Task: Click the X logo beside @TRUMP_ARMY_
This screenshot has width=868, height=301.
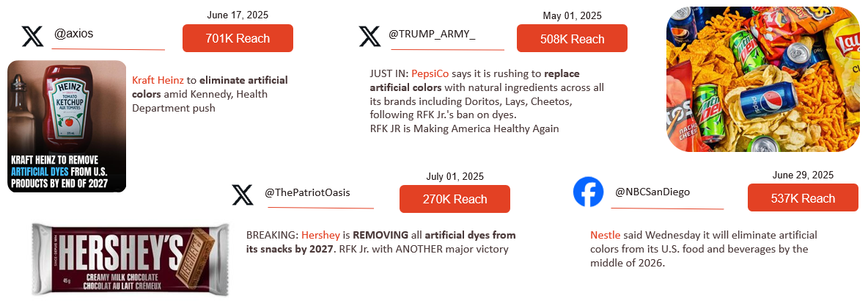Action: click(x=369, y=36)
